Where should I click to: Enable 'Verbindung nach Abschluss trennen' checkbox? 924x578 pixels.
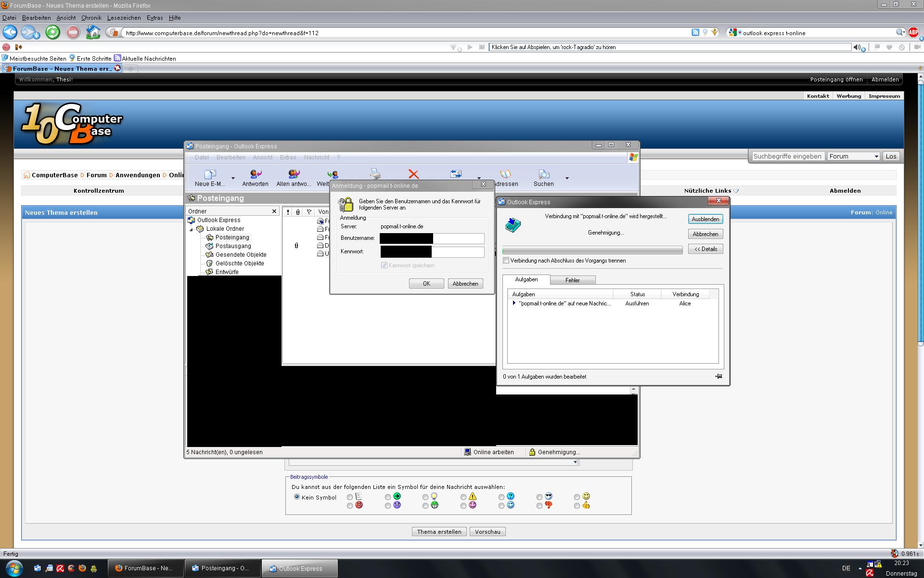tap(506, 261)
